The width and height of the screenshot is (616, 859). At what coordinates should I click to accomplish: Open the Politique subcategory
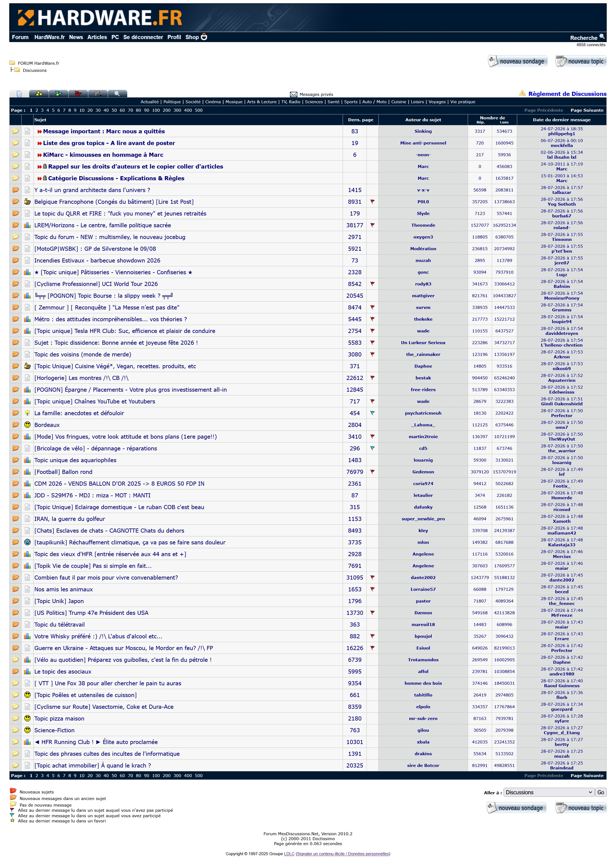point(172,102)
